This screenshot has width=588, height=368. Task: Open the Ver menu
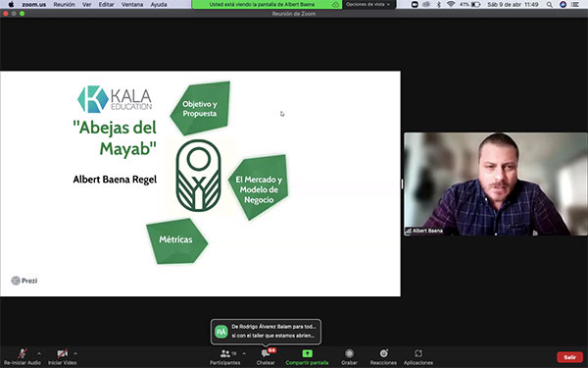pos(87,5)
